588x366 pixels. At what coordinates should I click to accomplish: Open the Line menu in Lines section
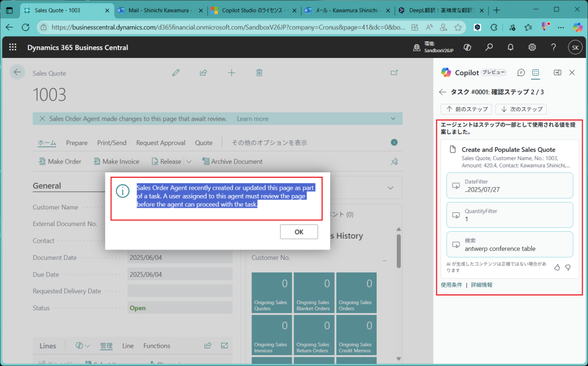tap(128, 345)
